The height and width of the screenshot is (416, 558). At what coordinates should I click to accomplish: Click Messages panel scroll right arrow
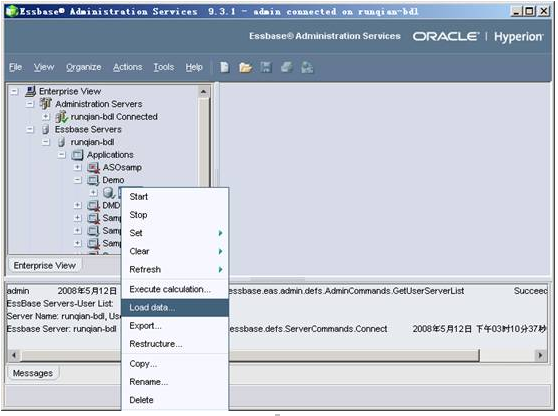(541, 355)
